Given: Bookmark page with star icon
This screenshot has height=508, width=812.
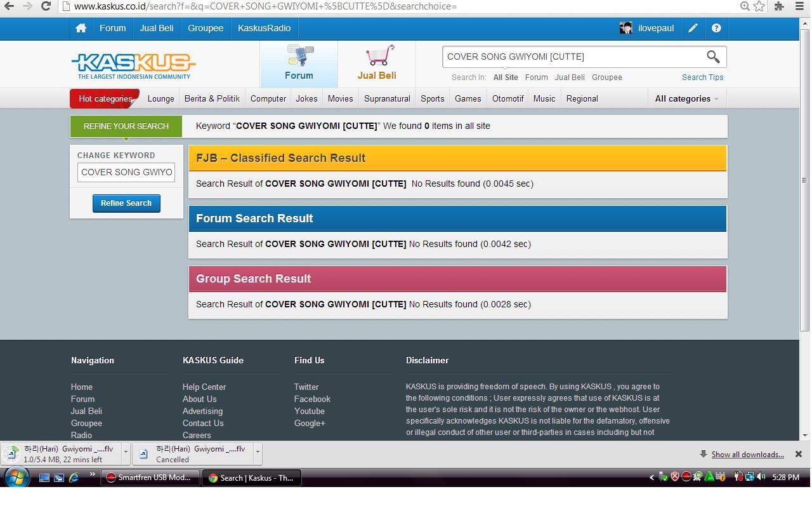Looking at the screenshot, I should coord(759,6).
